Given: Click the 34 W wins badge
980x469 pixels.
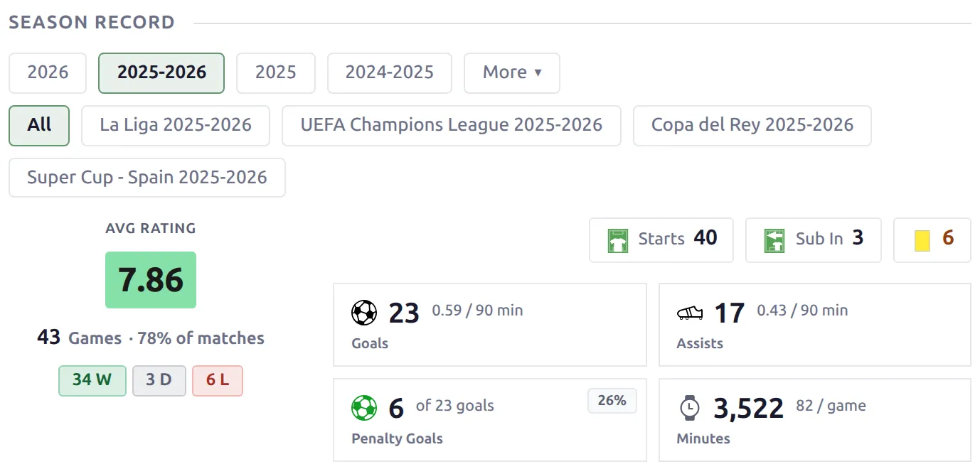Looking at the screenshot, I should [92, 381].
